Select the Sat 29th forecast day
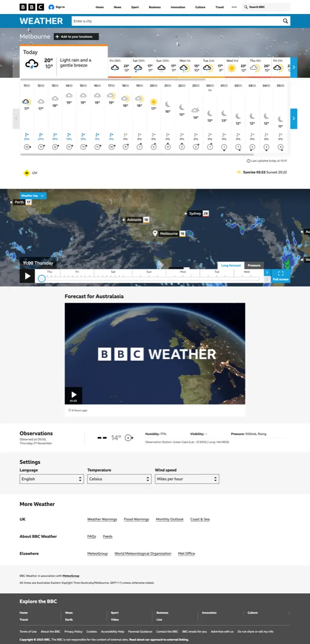Viewport: 310px width, 644px height. (143, 67)
